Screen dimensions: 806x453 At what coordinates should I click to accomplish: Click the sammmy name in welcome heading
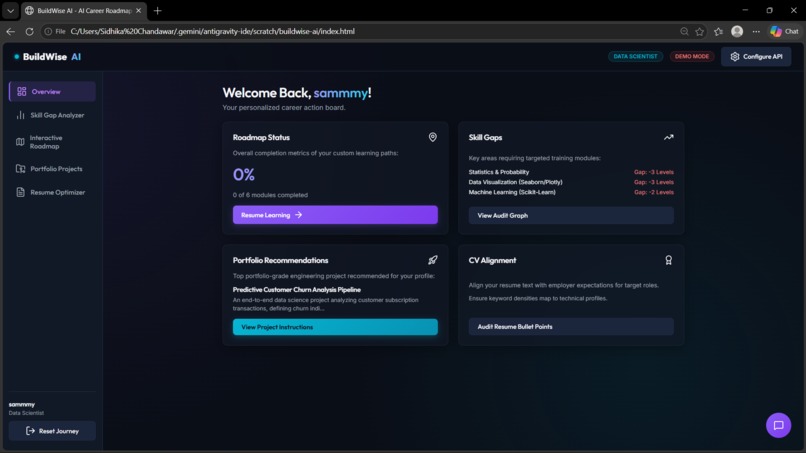point(340,93)
